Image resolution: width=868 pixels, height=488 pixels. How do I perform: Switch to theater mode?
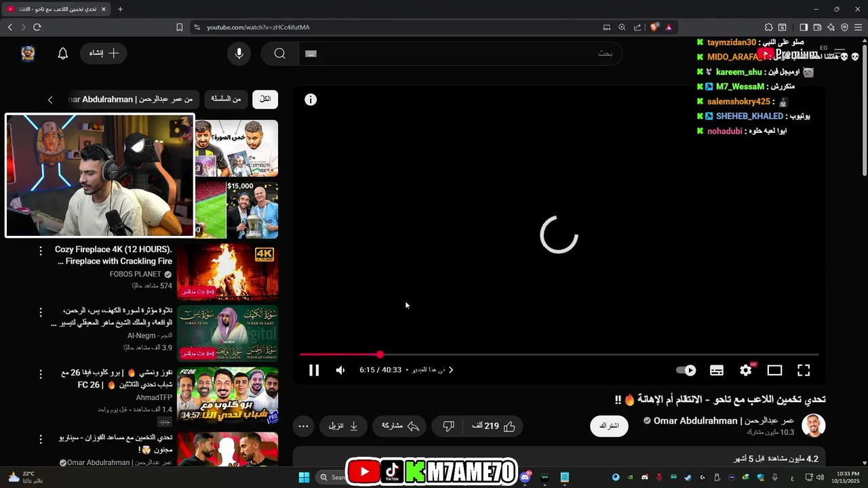(774, 370)
